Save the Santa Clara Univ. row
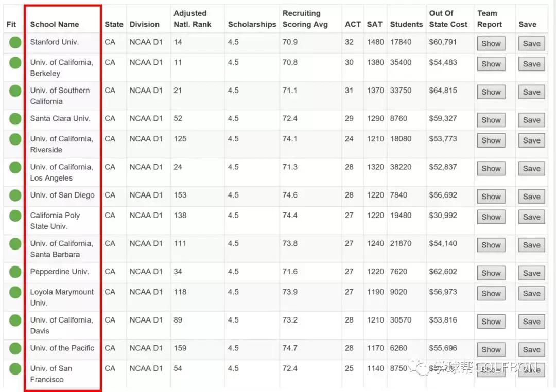 531,120
